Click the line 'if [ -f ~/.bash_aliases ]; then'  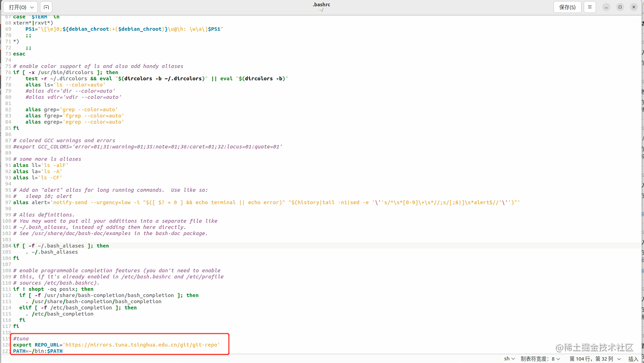pos(61,246)
